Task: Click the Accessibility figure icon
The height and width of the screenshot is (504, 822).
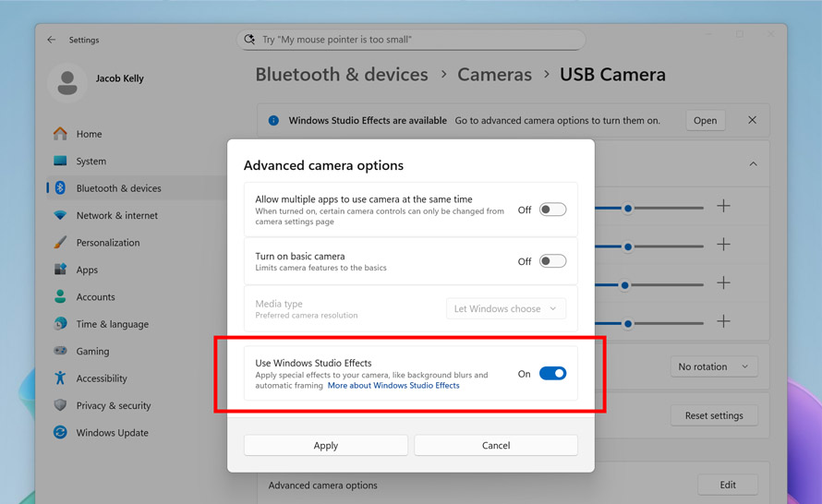Action: 60,378
